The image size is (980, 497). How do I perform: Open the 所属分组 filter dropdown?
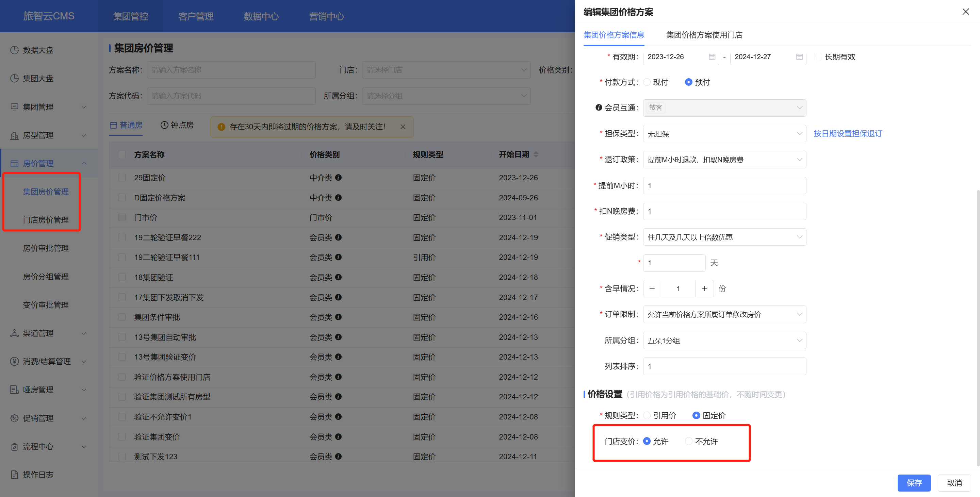tap(446, 96)
